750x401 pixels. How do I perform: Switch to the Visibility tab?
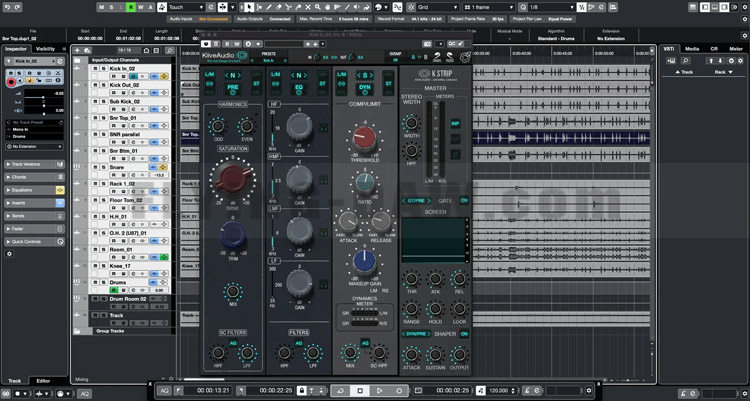pos(45,49)
